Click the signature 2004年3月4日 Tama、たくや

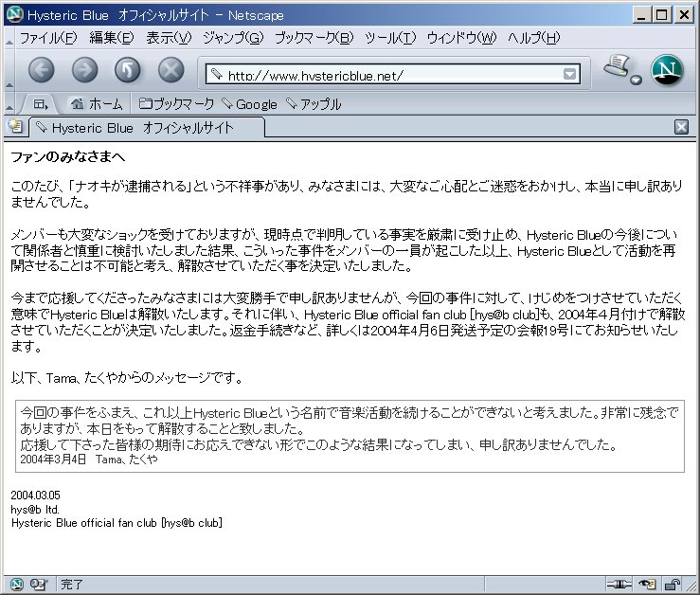point(89,460)
